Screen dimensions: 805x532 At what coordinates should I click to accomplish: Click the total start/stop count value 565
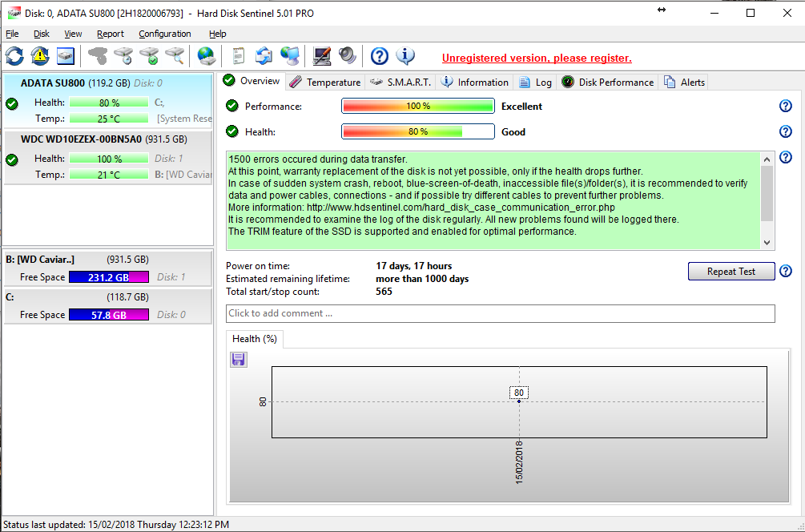(x=384, y=292)
